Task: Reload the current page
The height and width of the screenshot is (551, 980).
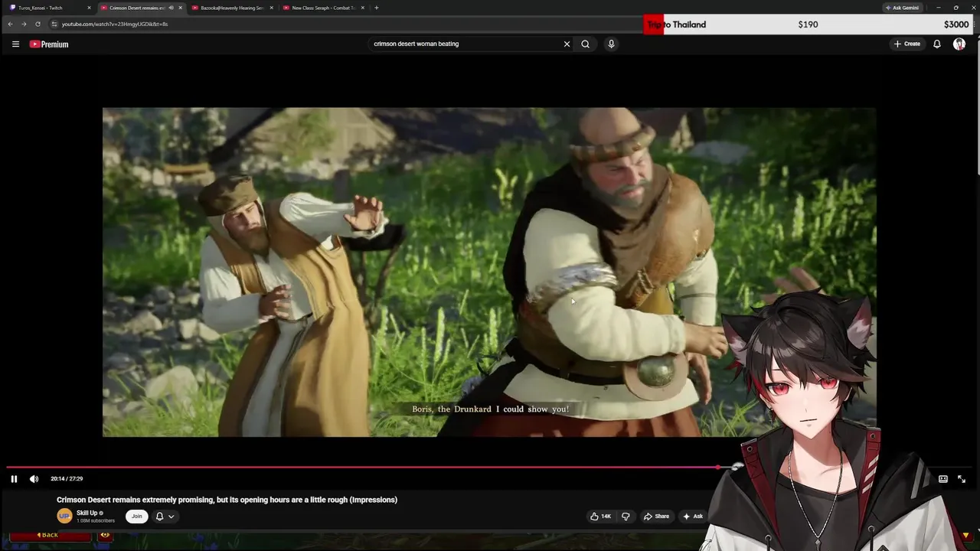Action: [38, 24]
